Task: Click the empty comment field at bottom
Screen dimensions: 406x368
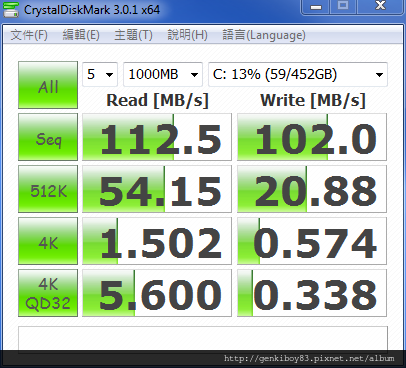Action: pos(203,339)
